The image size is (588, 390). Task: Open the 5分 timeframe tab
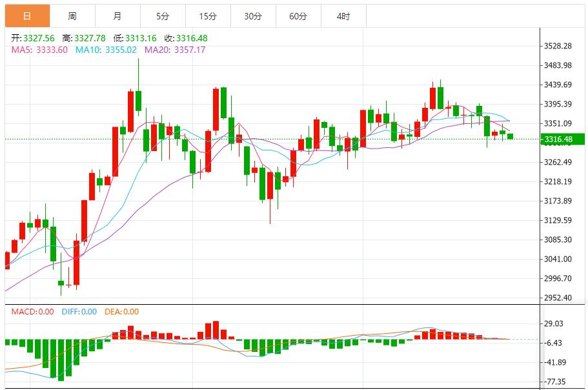(163, 16)
